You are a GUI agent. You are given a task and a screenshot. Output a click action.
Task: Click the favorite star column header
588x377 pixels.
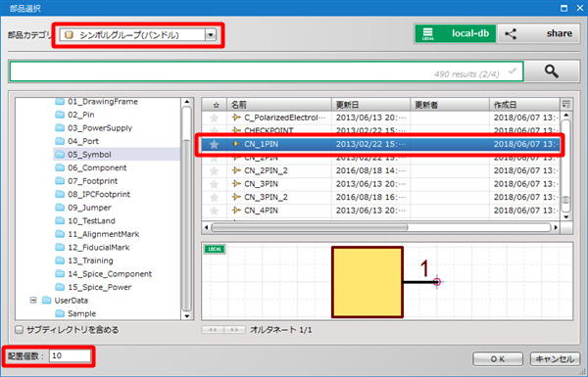click(215, 104)
